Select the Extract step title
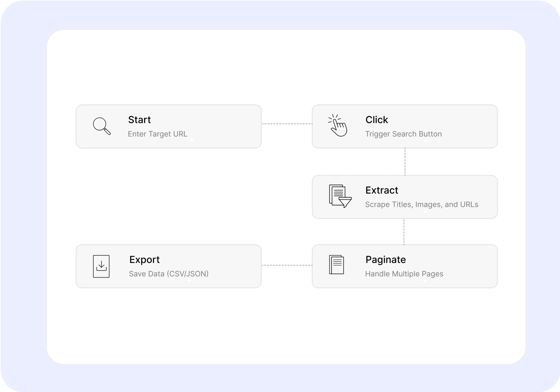 [382, 190]
